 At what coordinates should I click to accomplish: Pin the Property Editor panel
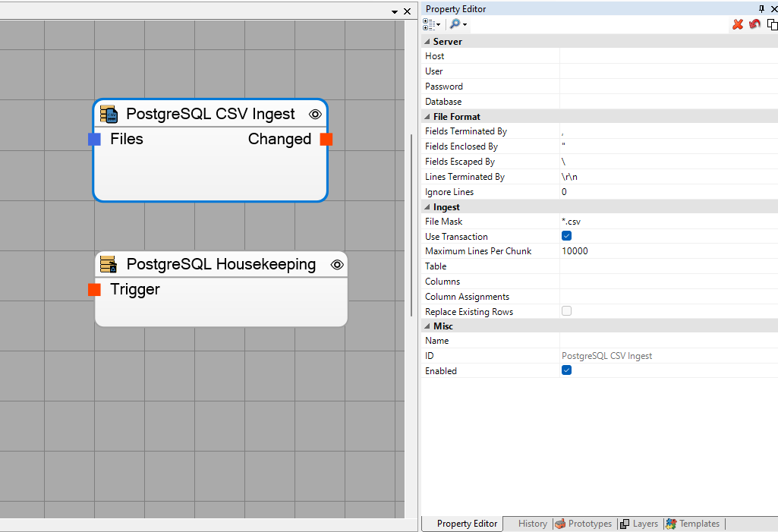click(x=761, y=9)
